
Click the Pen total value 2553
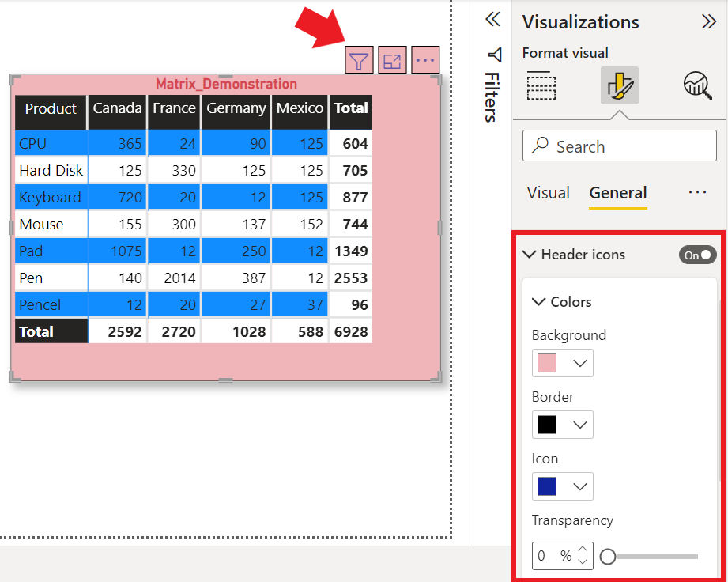351,278
